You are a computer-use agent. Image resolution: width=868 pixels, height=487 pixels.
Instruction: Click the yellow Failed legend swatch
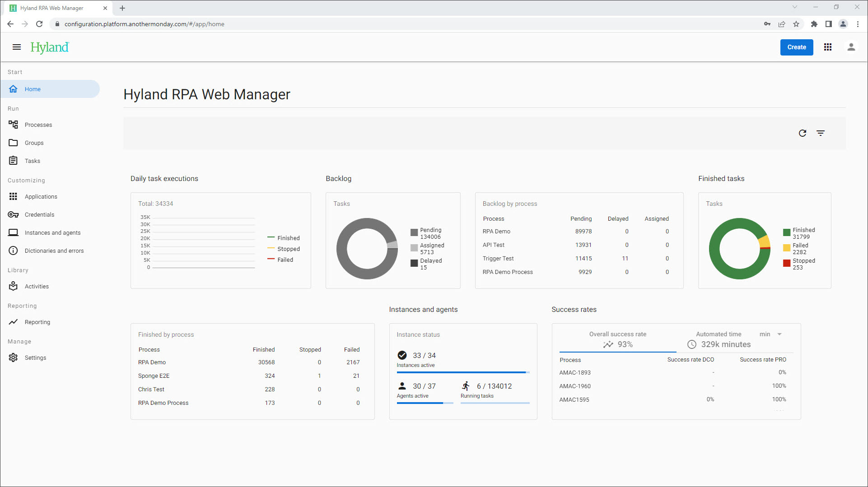pyautogui.click(x=786, y=248)
